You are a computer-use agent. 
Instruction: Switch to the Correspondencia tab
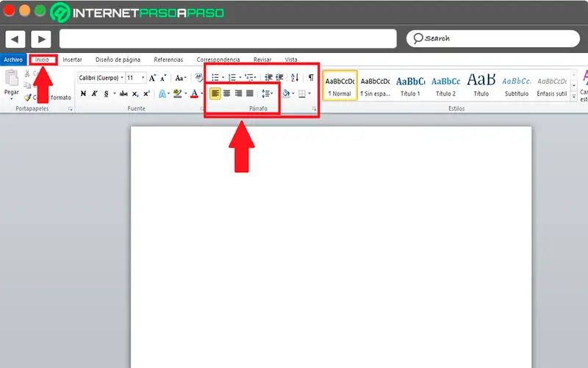point(218,60)
